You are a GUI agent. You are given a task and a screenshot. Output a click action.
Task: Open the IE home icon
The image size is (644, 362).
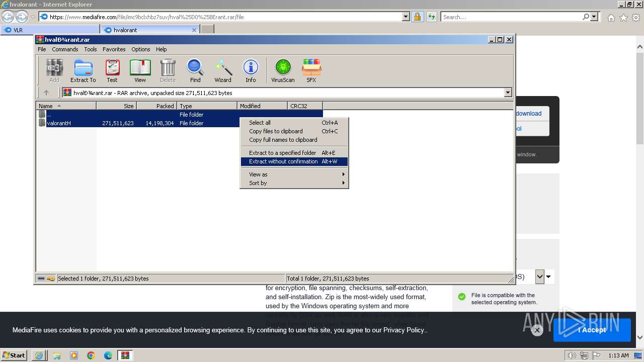(x=611, y=18)
